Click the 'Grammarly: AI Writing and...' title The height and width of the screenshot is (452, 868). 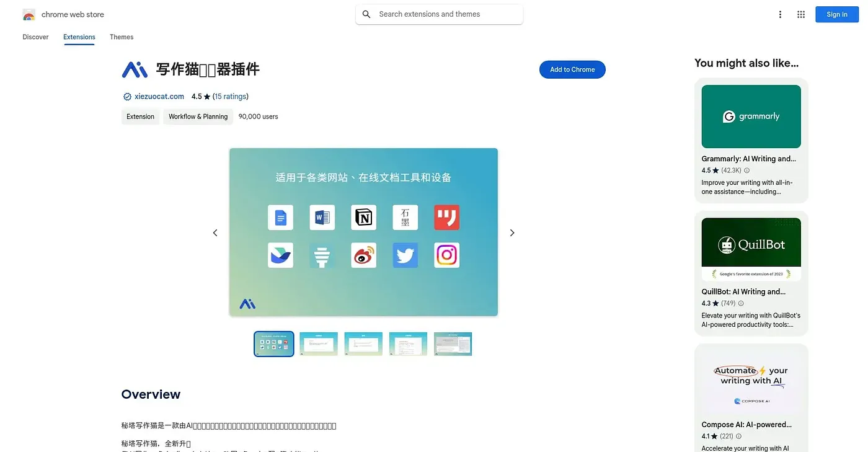tap(748, 159)
